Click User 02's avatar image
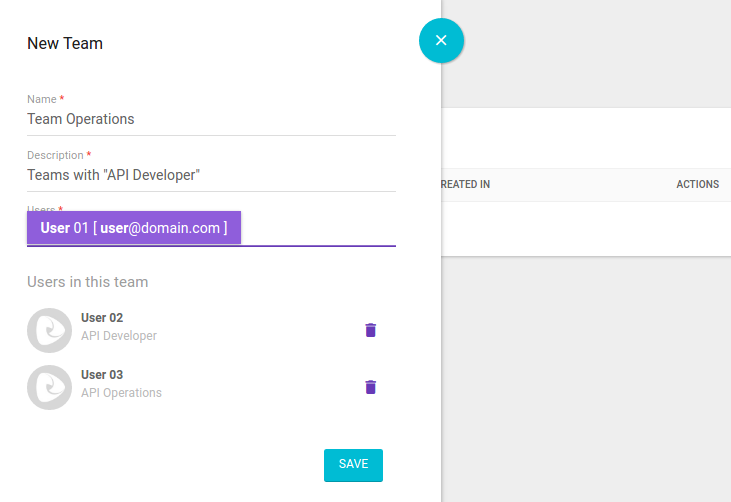The image size is (731, 502). pyautogui.click(x=49, y=330)
